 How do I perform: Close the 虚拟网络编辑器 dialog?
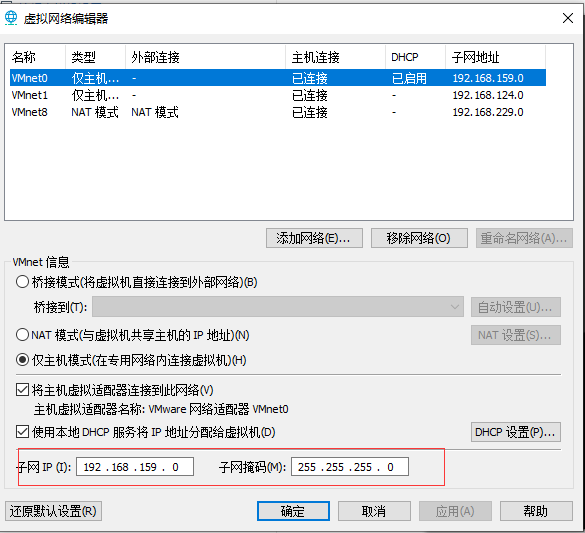coord(567,18)
